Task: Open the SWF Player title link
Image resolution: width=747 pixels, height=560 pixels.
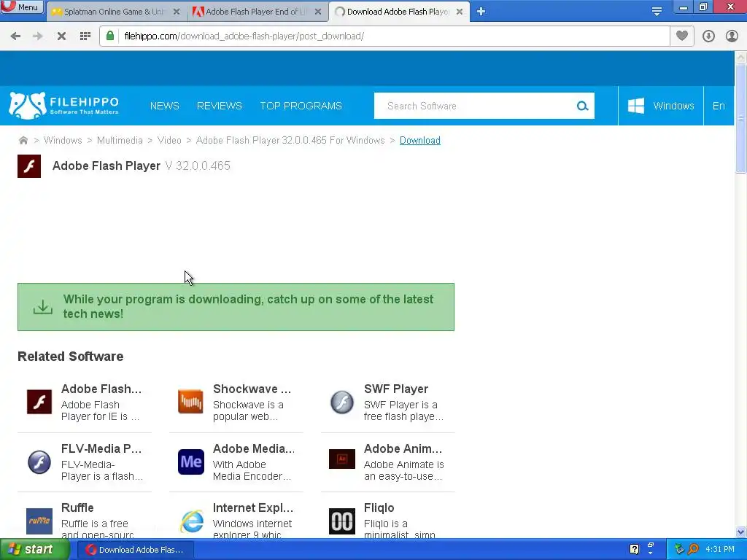Action: pyautogui.click(x=396, y=389)
